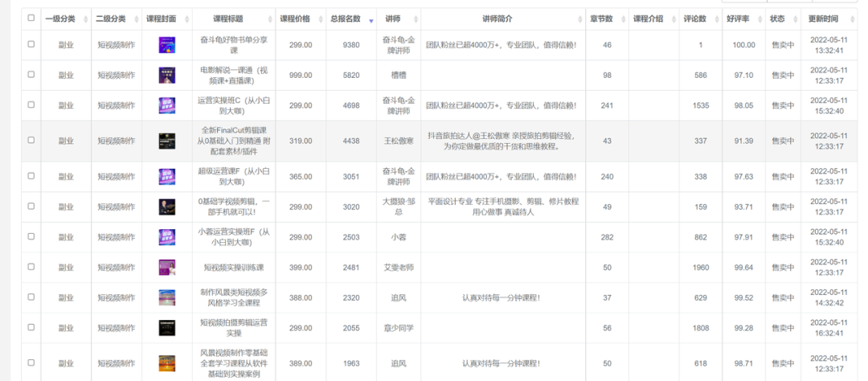Click sort arrows in 更新时间 header

click(x=851, y=19)
